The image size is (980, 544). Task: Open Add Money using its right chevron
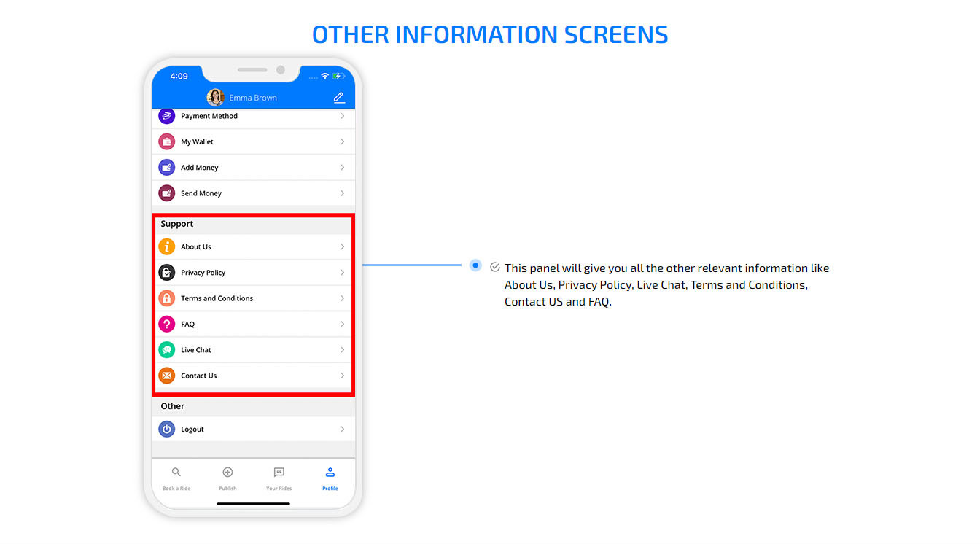click(x=342, y=168)
